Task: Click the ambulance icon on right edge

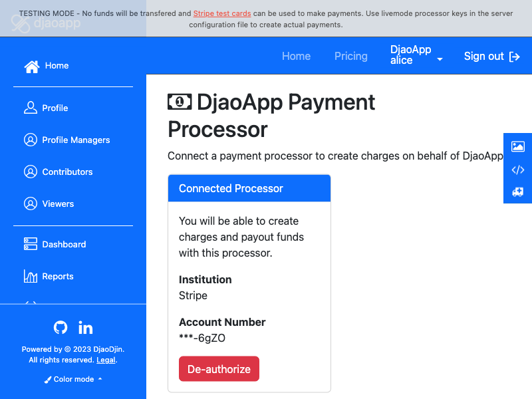Action: coord(518,192)
